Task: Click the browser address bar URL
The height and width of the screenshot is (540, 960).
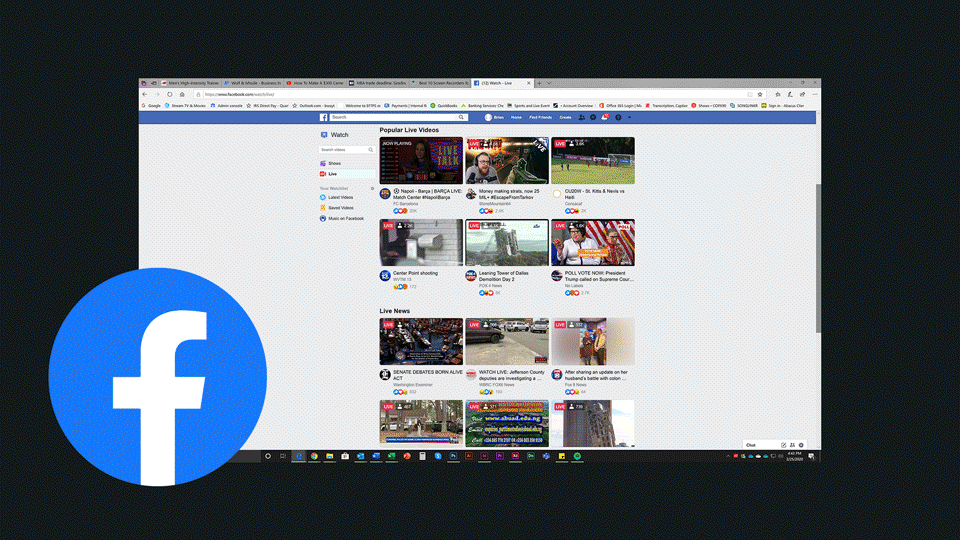Action: [239, 94]
